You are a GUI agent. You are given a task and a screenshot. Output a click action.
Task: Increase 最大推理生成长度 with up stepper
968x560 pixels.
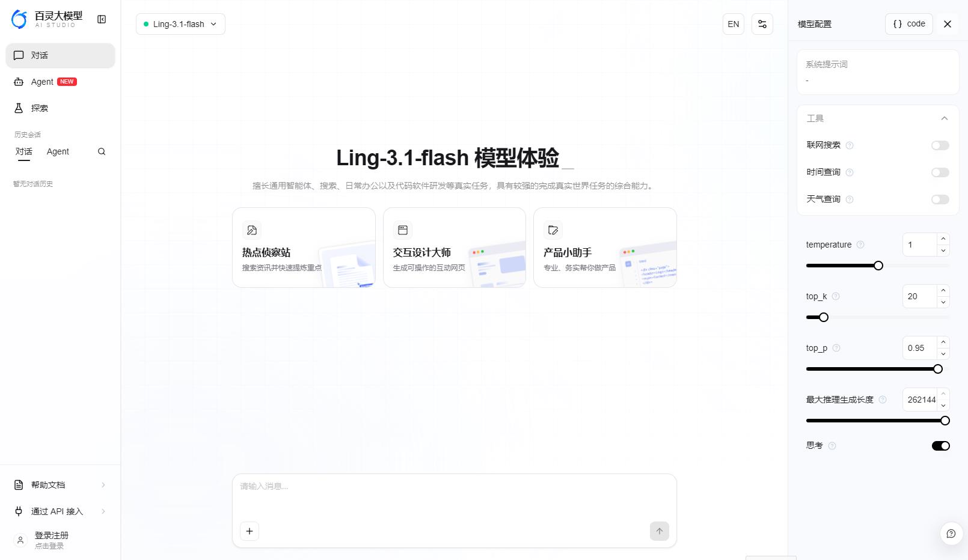point(943,394)
